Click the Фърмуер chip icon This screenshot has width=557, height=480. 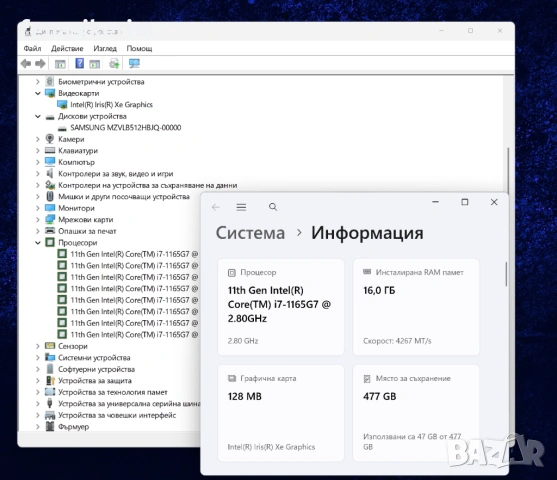pos(50,426)
